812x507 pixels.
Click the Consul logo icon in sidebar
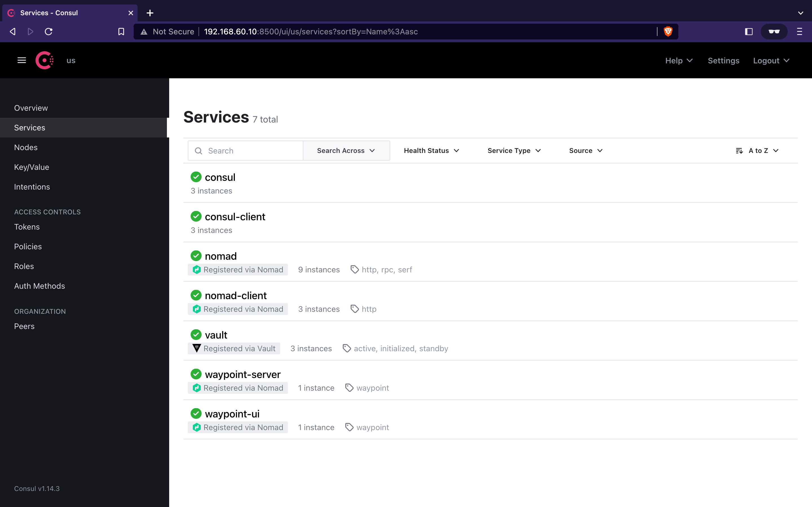(45, 60)
